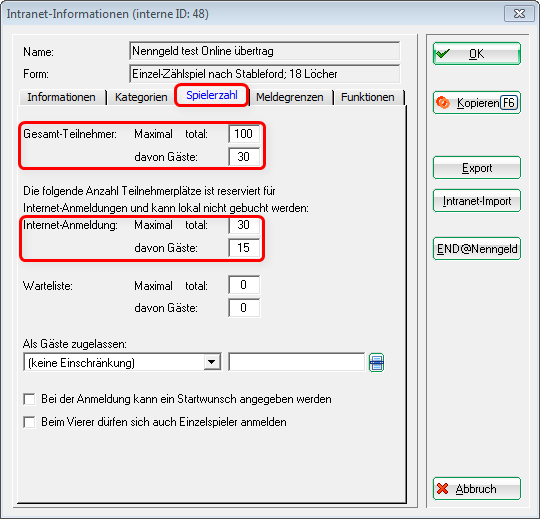Open the Als Gäste zugelassen combo box

[122, 362]
